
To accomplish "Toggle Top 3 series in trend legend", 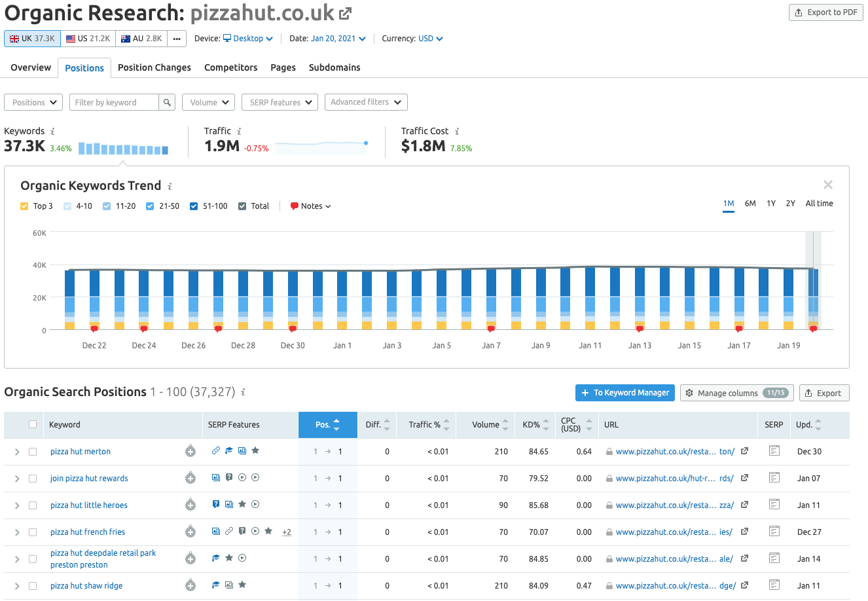I will coord(24,206).
